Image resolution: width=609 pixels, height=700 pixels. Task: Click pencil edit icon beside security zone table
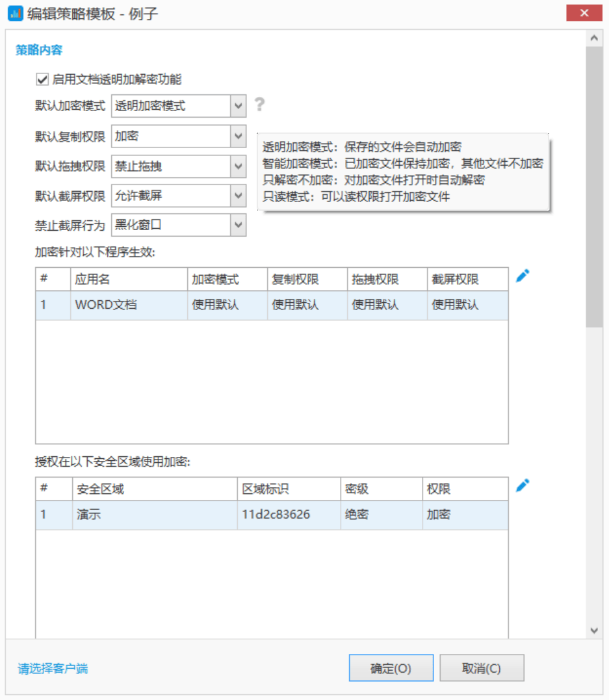523,486
